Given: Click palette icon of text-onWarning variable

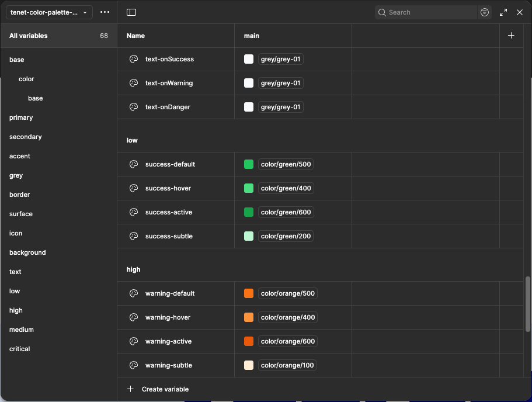Looking at the screenshot, I should [x=134, y=83].
